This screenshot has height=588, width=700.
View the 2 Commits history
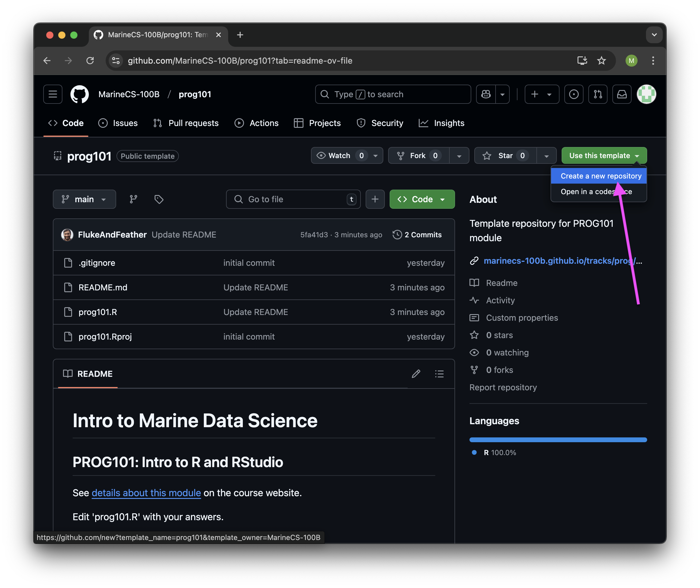pos(417,235)
